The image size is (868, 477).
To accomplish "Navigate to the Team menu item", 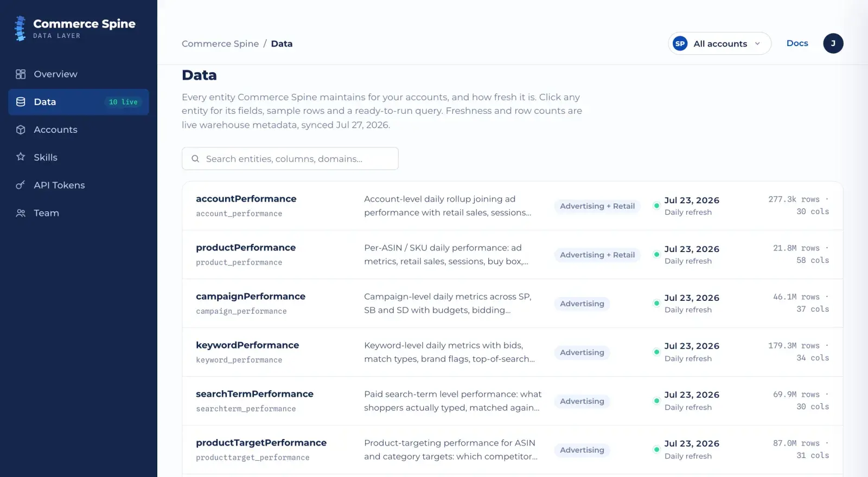I will pyautogui.click(x=79, y=213).
